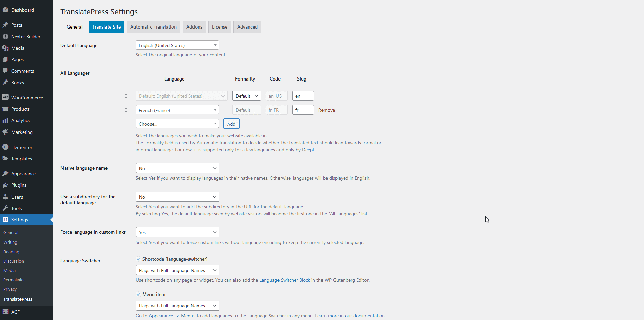This screenshot has height=320, width=644.
Task: Expand the Native language name dropdown
Action: coord(177,168)
